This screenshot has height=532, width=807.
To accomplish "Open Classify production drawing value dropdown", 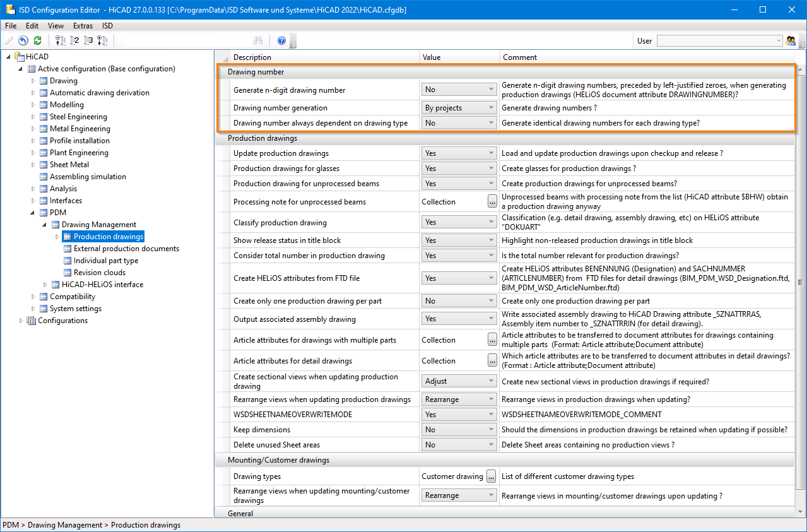I will [x=459, y=223].
